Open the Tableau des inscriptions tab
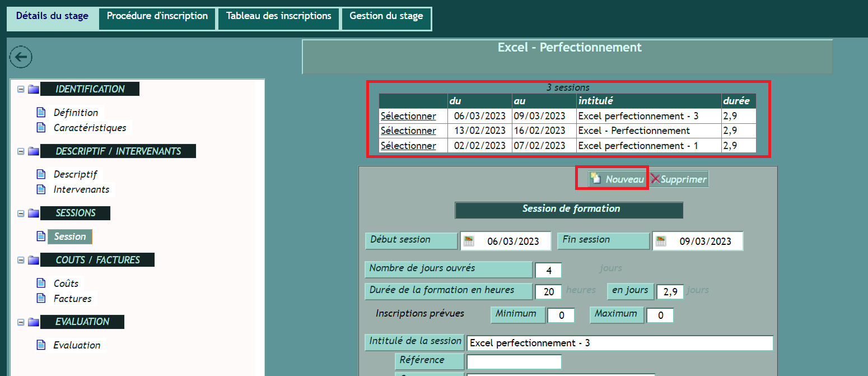 (278, 16)
